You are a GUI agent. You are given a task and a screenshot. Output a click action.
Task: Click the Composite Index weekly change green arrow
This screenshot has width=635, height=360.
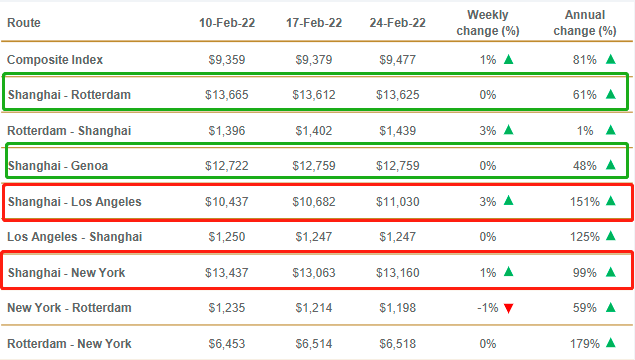pos(509,60)
